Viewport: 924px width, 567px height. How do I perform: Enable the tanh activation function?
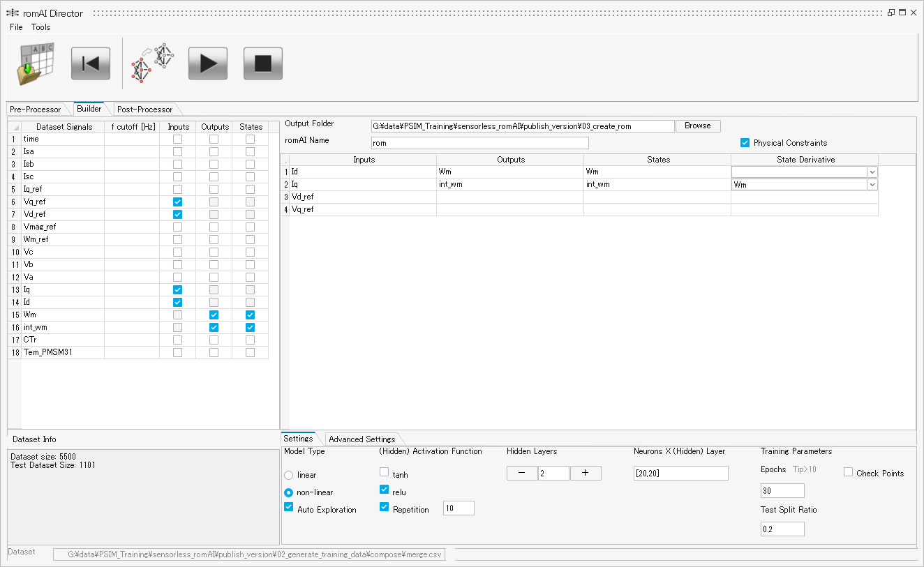(x=385, y=472)
